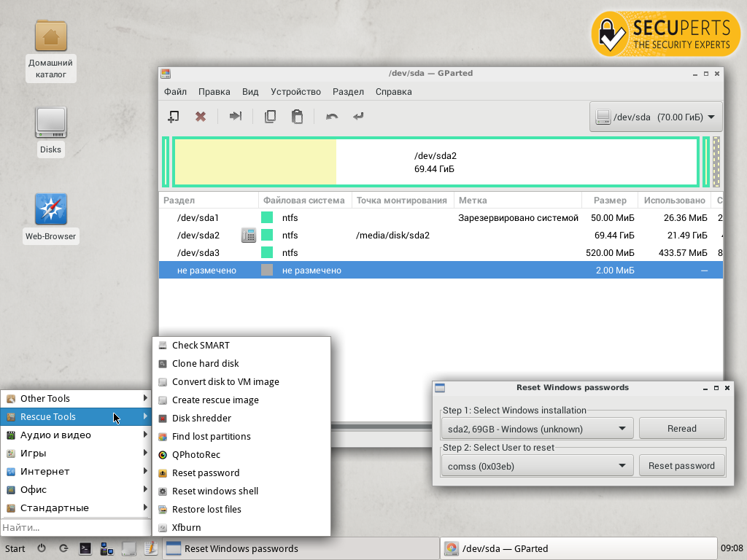Choose Create rescue image entry

point(241,400)
